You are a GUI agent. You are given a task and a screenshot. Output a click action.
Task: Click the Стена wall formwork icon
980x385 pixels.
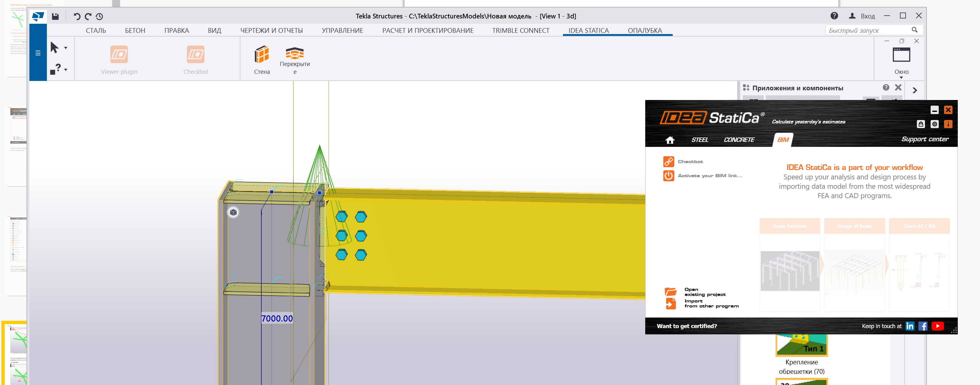(262, 55)
